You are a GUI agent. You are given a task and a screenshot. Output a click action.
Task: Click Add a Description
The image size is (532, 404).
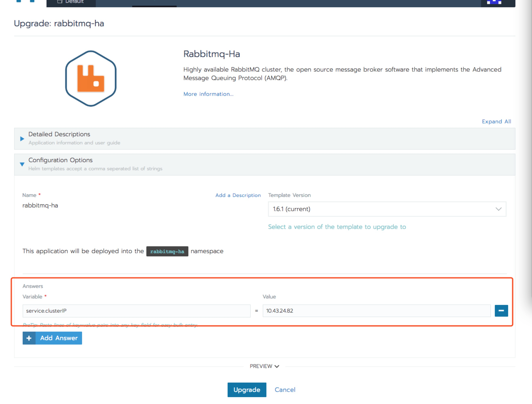pos(238,195)
